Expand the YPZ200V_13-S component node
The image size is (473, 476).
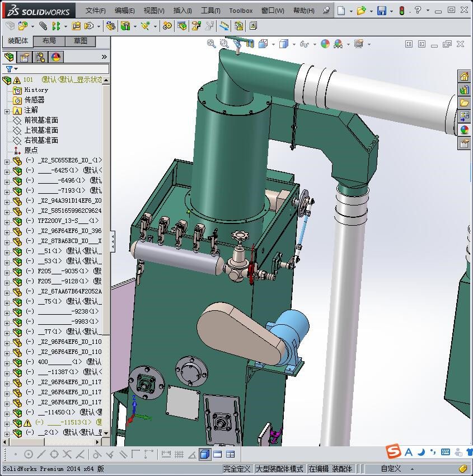tap(7, 221)
